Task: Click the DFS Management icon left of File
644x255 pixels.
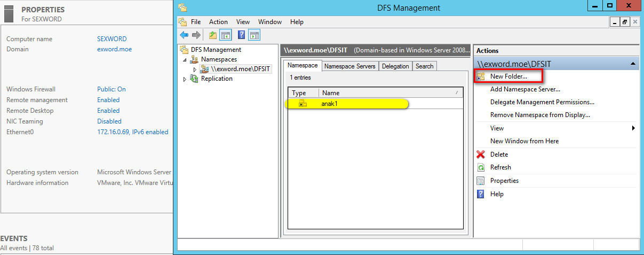Action: click(183, 22)
